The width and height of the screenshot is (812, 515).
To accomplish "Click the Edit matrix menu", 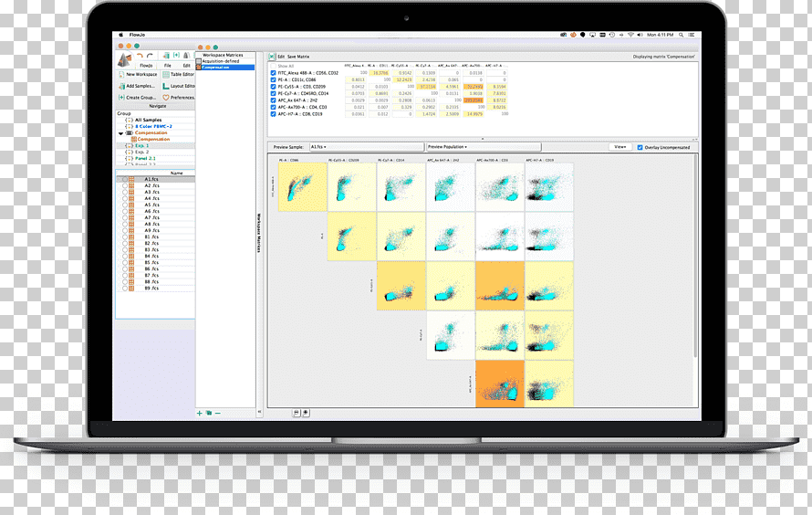I will [x=281, y=57].
